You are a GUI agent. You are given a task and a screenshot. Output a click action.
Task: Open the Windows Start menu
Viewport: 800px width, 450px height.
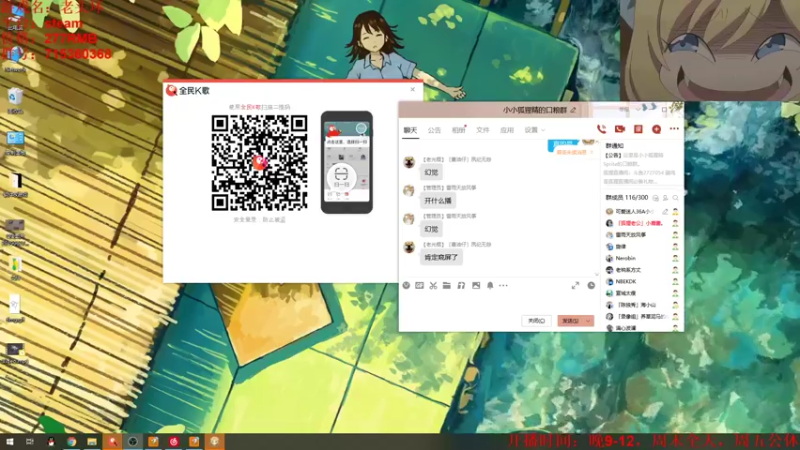pyautogui.click(x=9, y=442)
